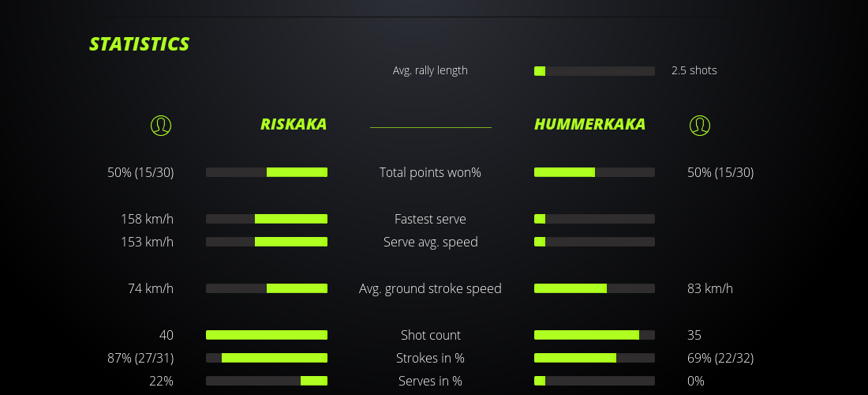The image size is (868, 395).
Task: Select the RISKAKA player name
Action: pyautogui.click(x=294, y=124)
